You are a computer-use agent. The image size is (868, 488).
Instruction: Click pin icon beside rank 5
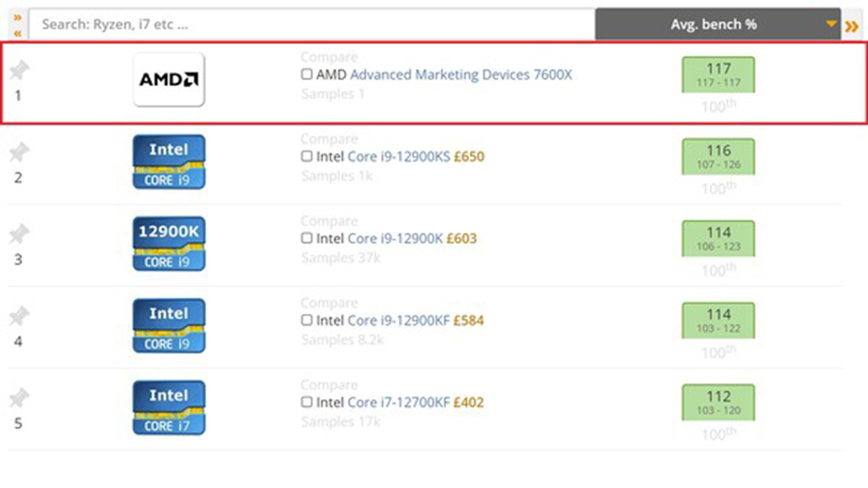pyautogui.click(x=19, y=398)
